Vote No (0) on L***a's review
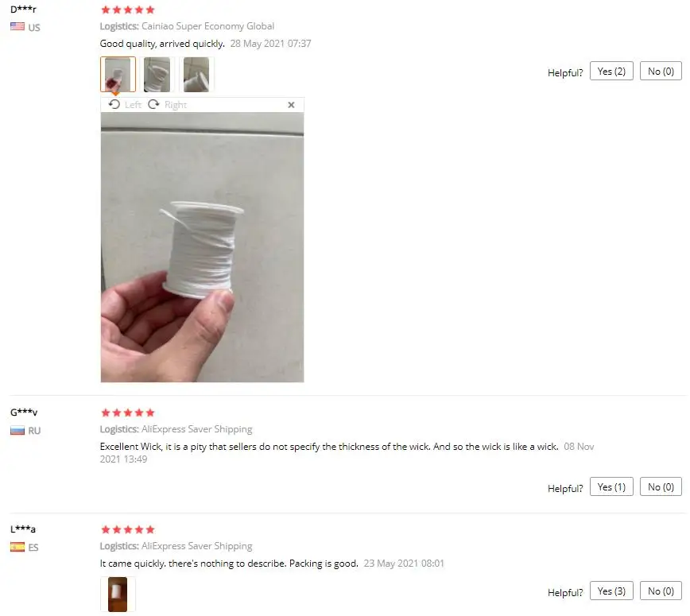 [661, 591]
